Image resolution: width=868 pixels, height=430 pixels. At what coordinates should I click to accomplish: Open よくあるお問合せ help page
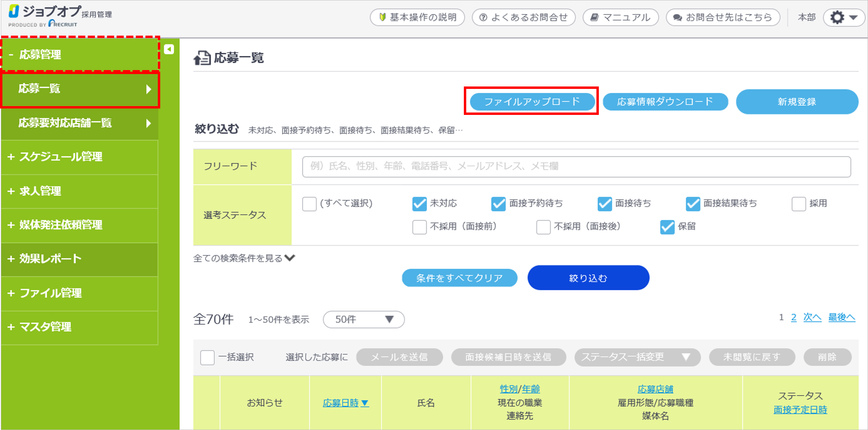524,18
